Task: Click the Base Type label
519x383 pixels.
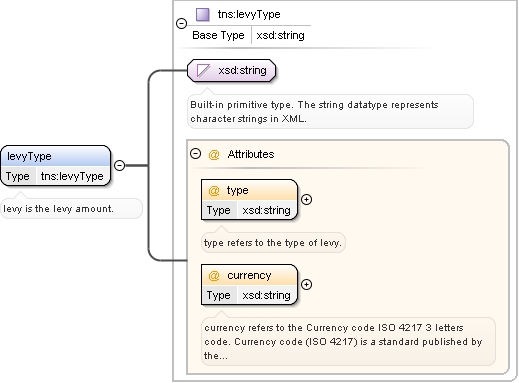Action: click(x=218, y=35)
